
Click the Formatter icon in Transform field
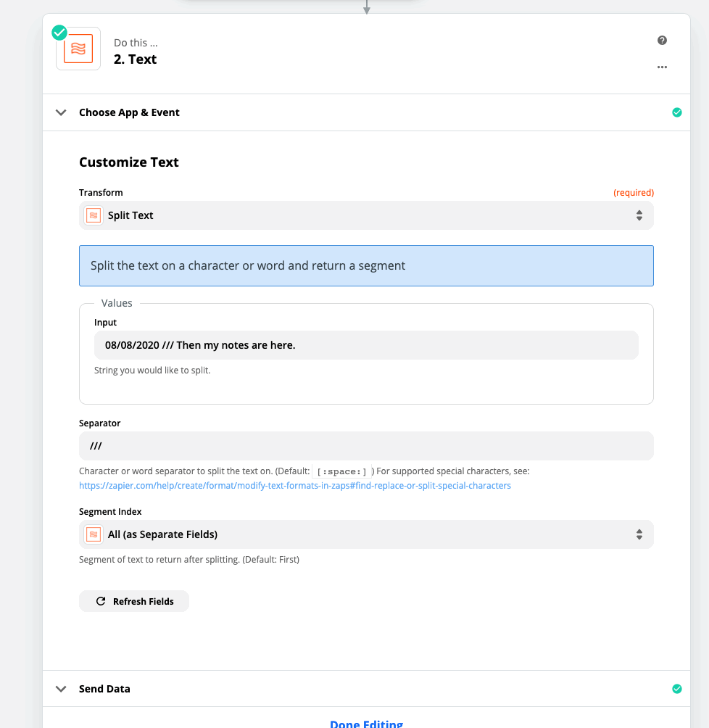coord(94,215)
